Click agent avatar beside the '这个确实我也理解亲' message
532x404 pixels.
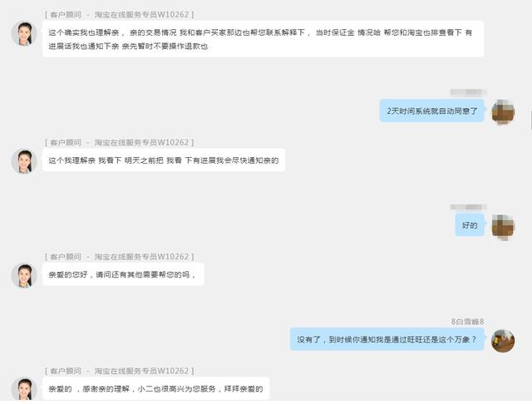[24, 33]
